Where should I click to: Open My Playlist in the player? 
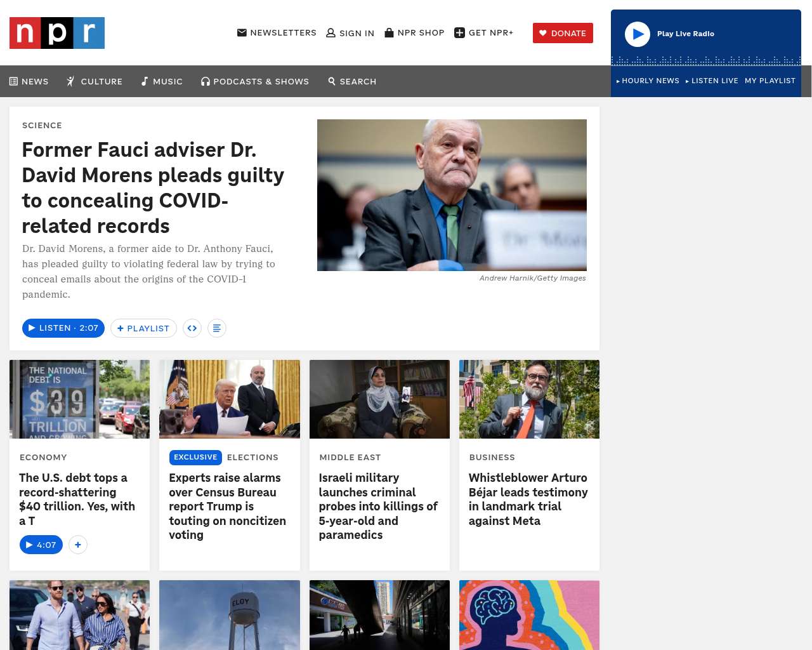pos(770,81)
